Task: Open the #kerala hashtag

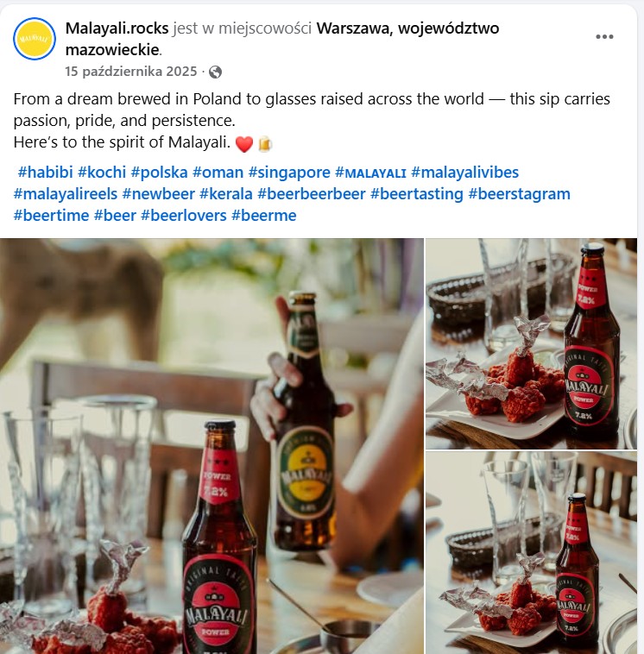Action: click(226, 194)
